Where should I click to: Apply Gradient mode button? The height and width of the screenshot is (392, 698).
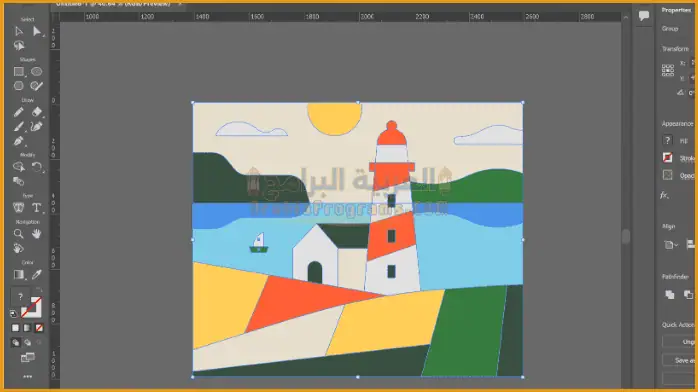[x=27, y=328]
